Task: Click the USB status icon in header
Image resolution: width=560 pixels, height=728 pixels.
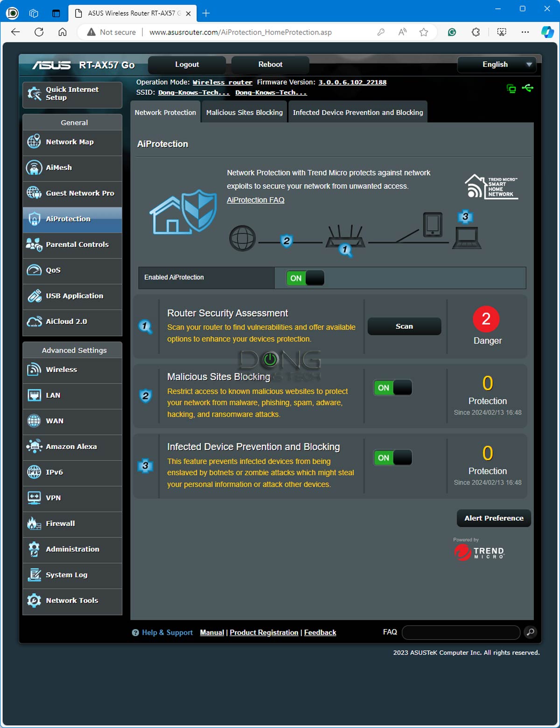Action: [x=528, y=88]
